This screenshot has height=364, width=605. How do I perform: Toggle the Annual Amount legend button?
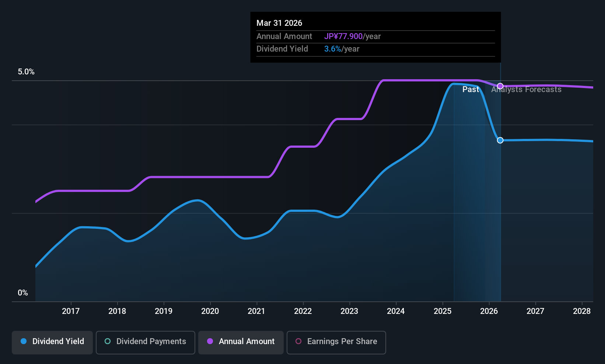tap(241, 342)
